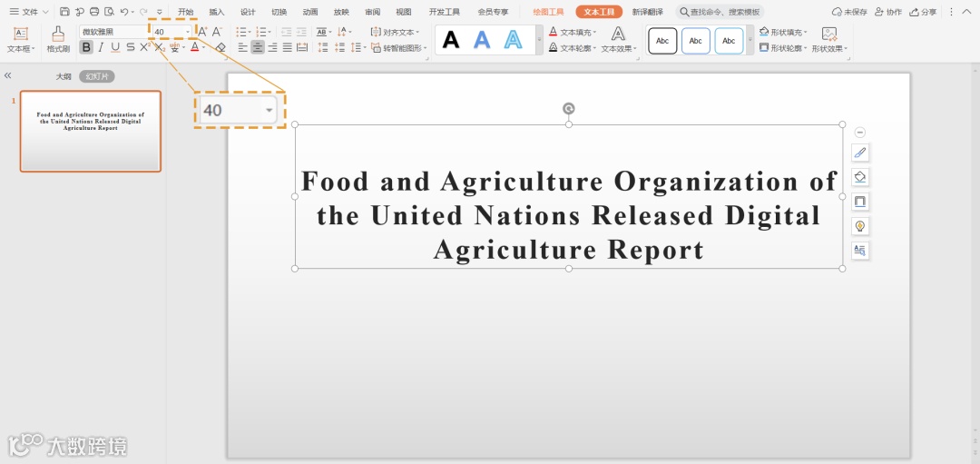
Task: Clear formatting with the eraser icon
Action: [x=220, y=47]
